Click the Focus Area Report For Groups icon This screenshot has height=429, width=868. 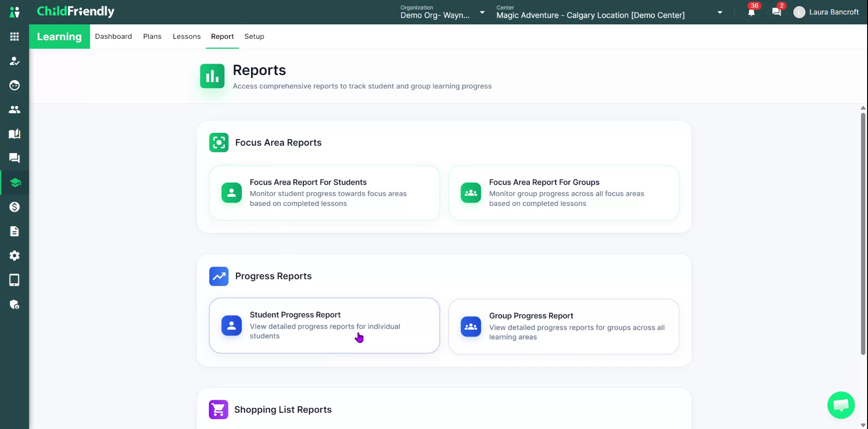tap(471, 193)
